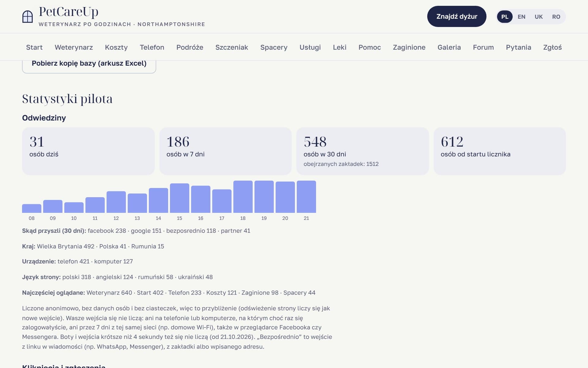Select Pomoc in the menu

(x=370, y=47)
